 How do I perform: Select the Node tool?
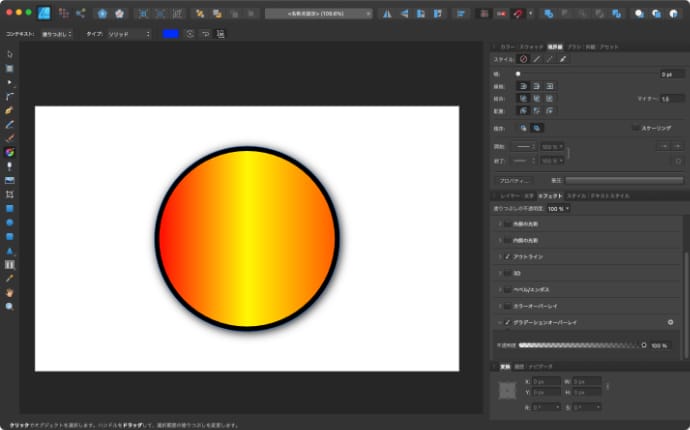point(9,82)
